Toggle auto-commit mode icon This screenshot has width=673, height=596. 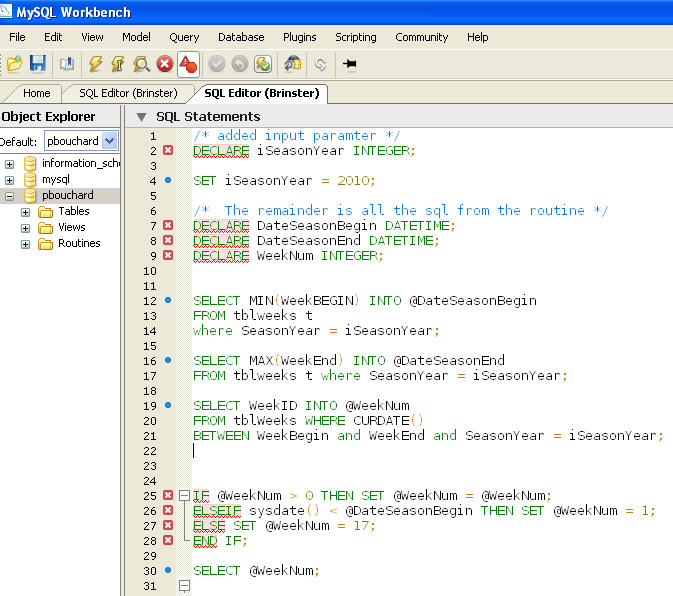pos(263,64)
